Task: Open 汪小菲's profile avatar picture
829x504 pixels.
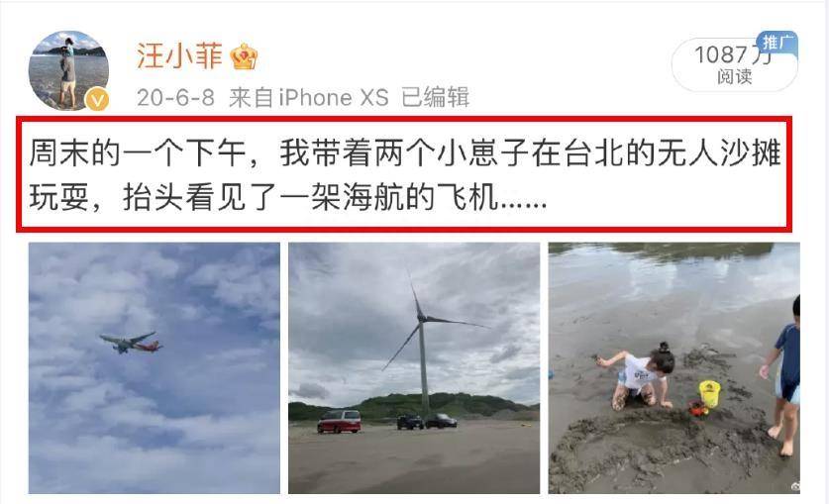Action: 68,69
